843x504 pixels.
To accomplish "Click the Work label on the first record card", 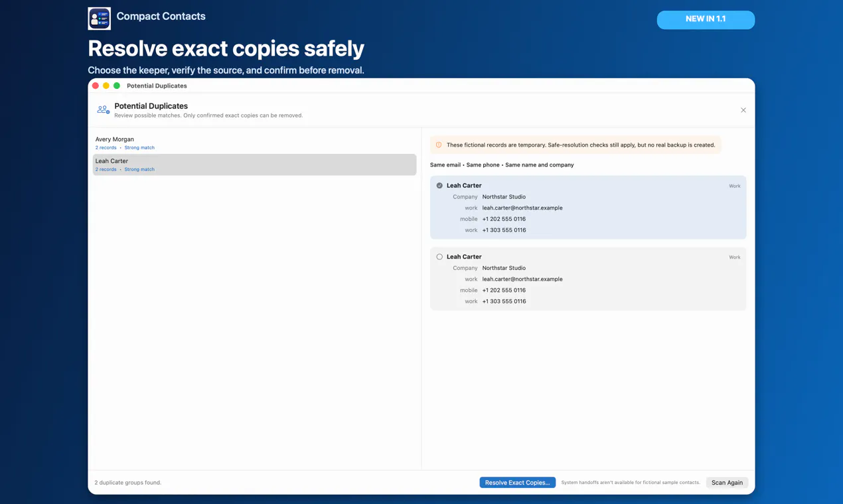I will coord(734,186).
